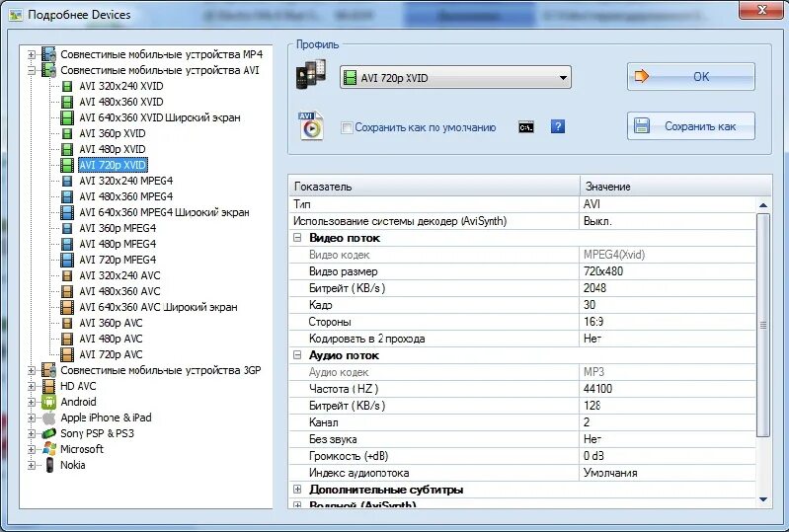Click the scroll up arrow of settings table
The image size is (789, 532).
(x=763, y=205)
